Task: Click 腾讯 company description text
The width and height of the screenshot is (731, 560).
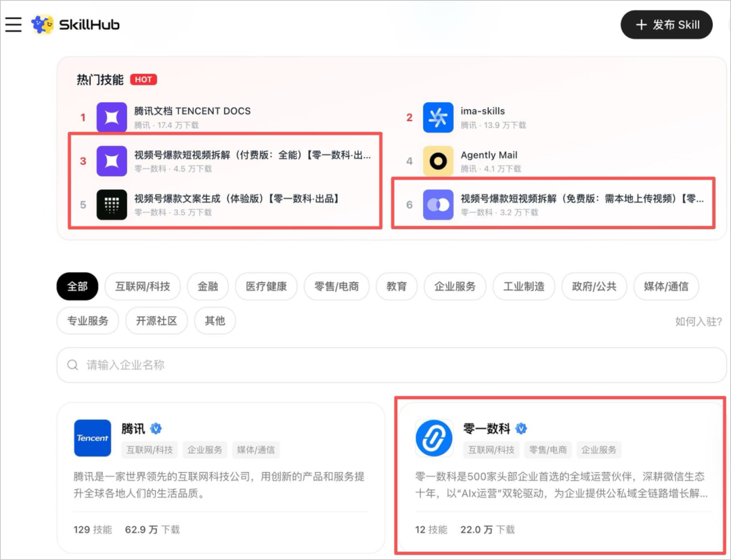Action: (219, 485)
